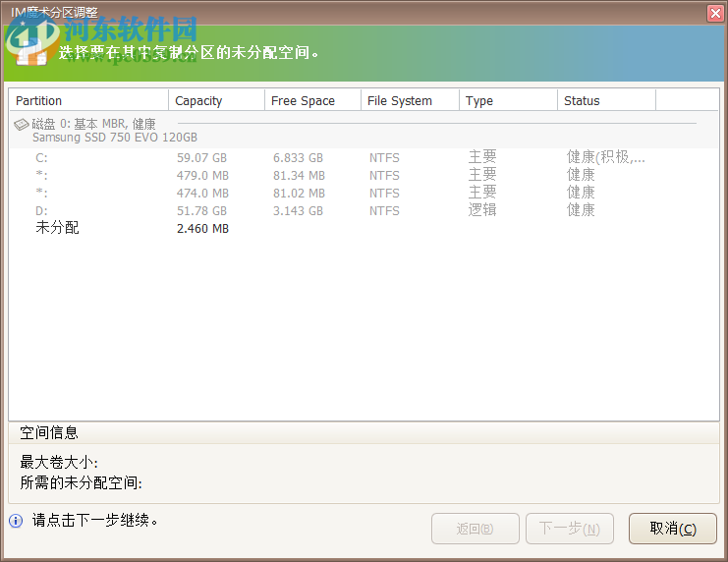Select the 未分配 unallocated space row
The image size is (728, 562).
click(x=364, y=228)
